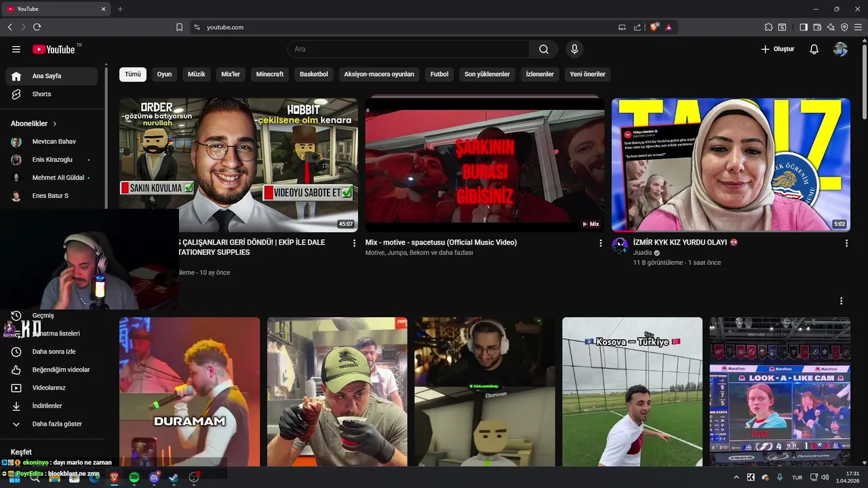Open Brave Leo AI sparkle icon

(x=831, y=27)
